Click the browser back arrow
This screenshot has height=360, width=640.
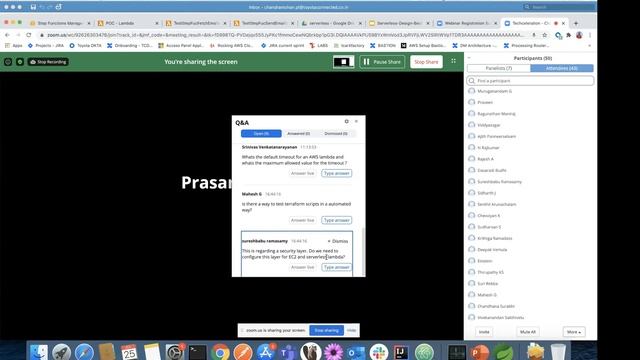[x=7, y=35]
